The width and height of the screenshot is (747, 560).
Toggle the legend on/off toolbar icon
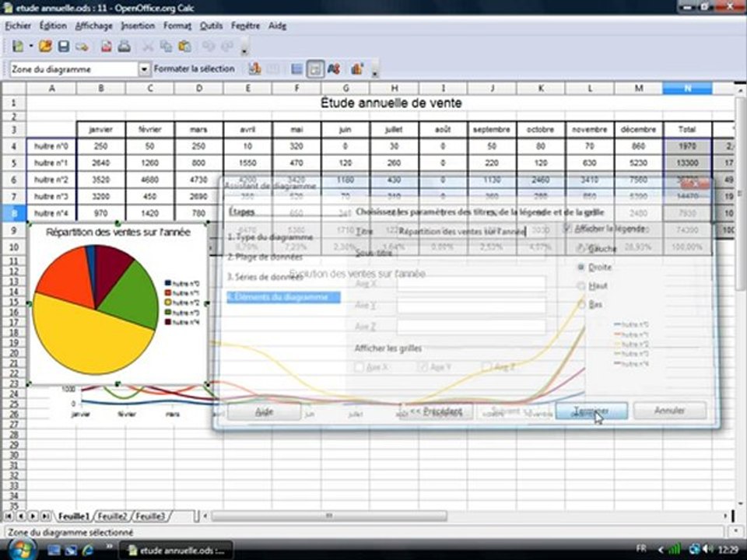pyautogui.click(x=315, y=69)
